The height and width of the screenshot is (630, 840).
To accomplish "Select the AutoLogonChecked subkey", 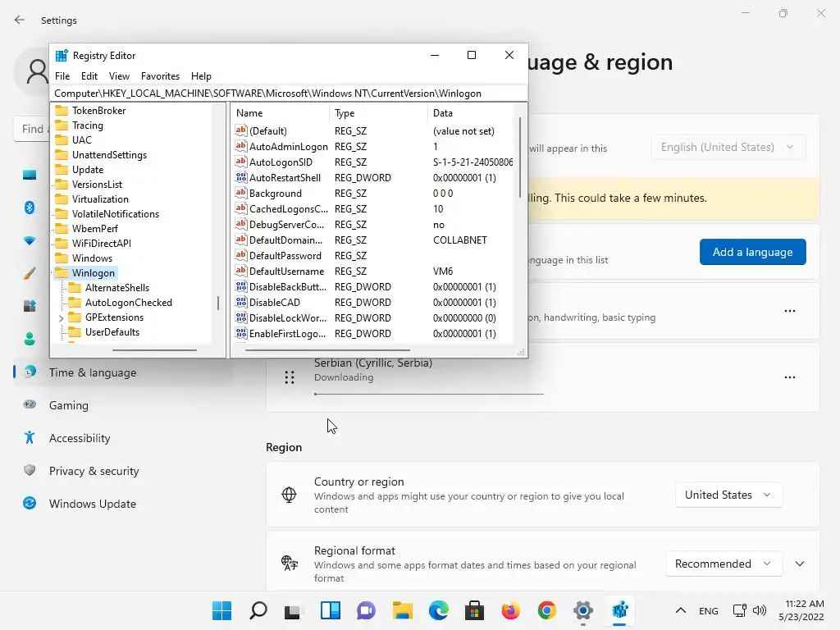I will click(129, 303).
